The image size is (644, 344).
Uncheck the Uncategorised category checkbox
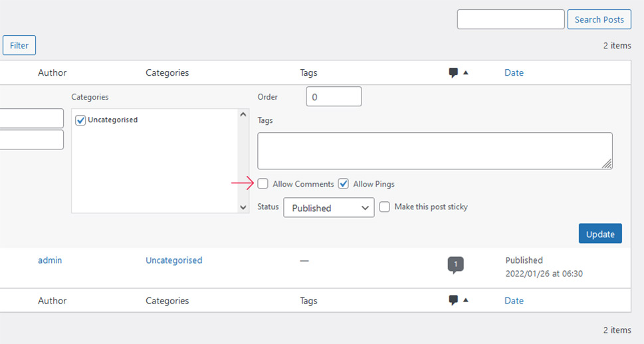[80, 120]
